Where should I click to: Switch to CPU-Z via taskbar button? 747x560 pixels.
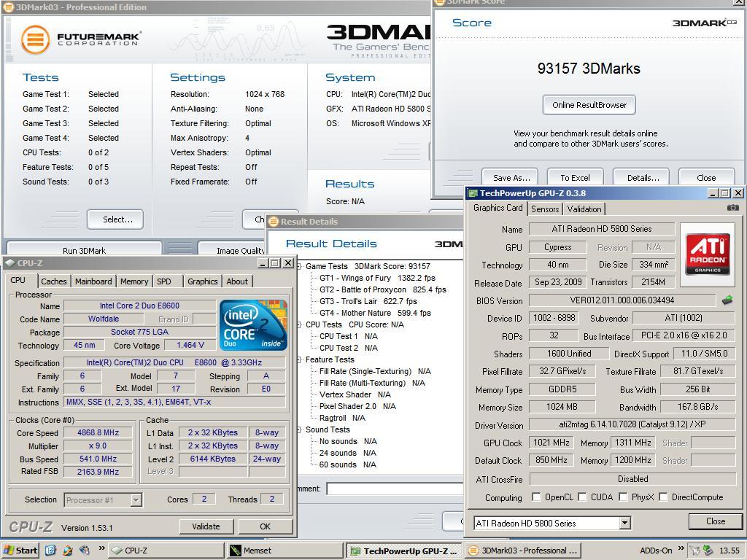(x=166, y=551)
